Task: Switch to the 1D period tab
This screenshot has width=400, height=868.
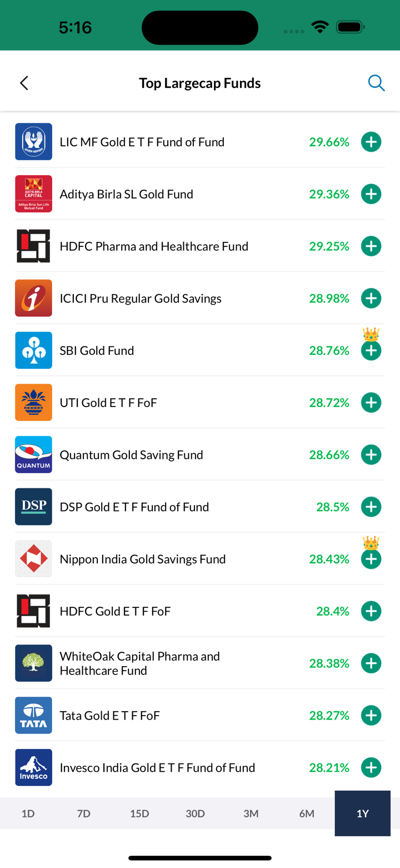Action: pyautogui.click(x=28, y=814)
